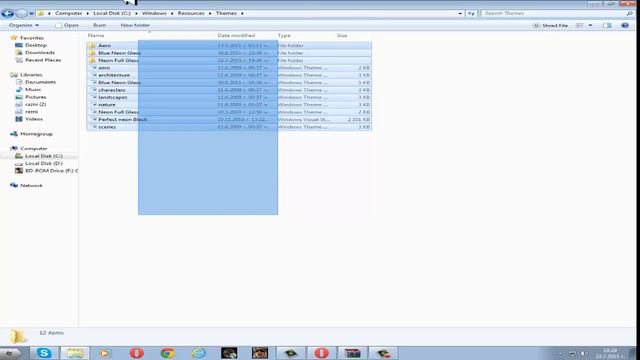The height and width of the screenshot is (360, 640).
Task: Select the Perfect neon Black file
Action: point(122,120)
